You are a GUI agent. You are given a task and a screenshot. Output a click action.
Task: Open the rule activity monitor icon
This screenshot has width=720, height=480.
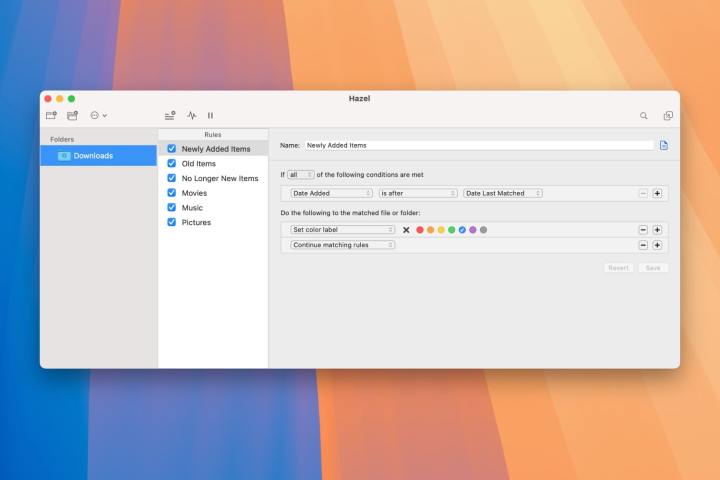point(191,115)
